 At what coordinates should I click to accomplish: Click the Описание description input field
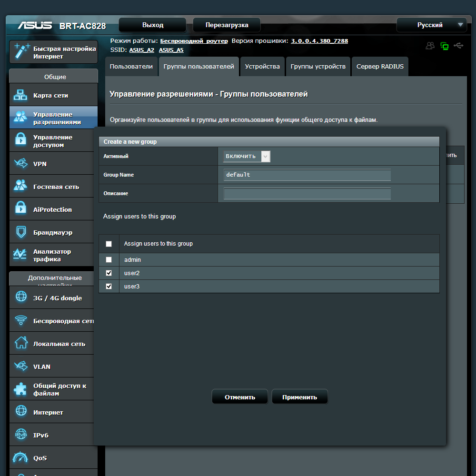point(307,193)
